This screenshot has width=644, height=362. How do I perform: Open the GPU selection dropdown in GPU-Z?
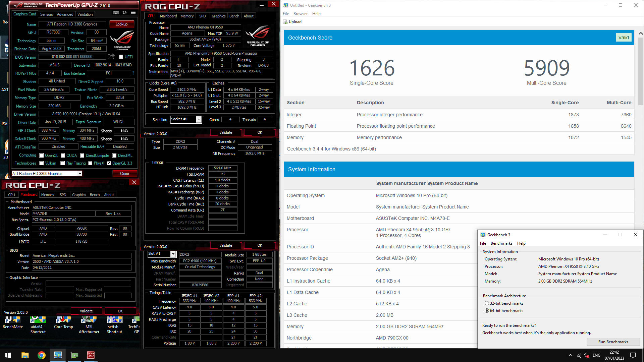tap(80, 174)
